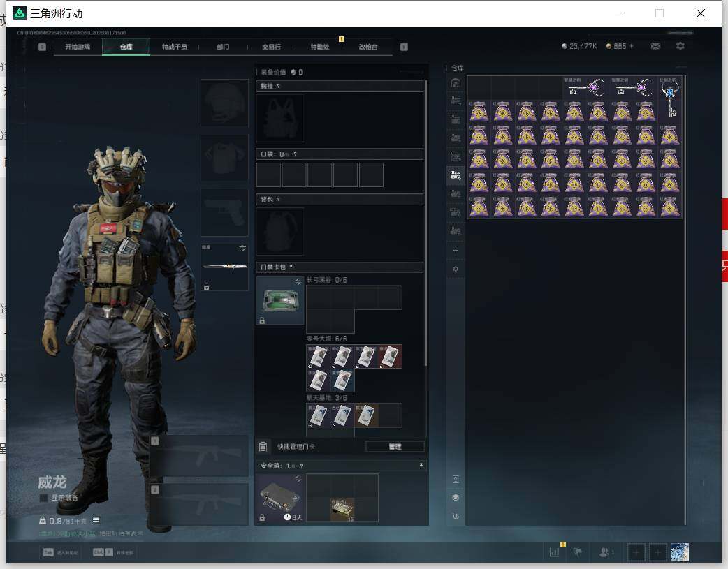This screenshot has height=569, width=728.
Task: Click help question mark next to 背包
Action: tap(278, 200)
